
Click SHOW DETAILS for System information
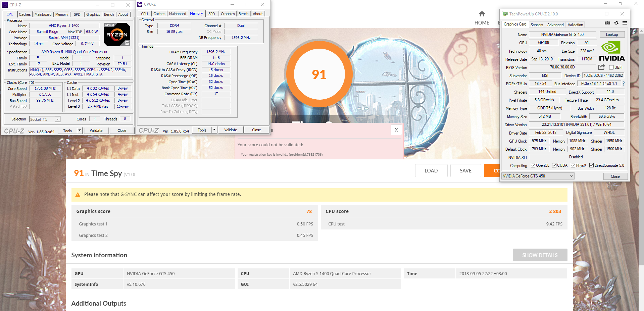540,255
